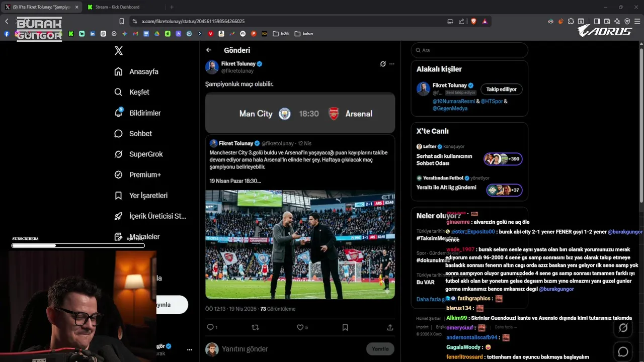644x362 pixels.
Task: Bookmark this page in address bar
Action: 122,21
